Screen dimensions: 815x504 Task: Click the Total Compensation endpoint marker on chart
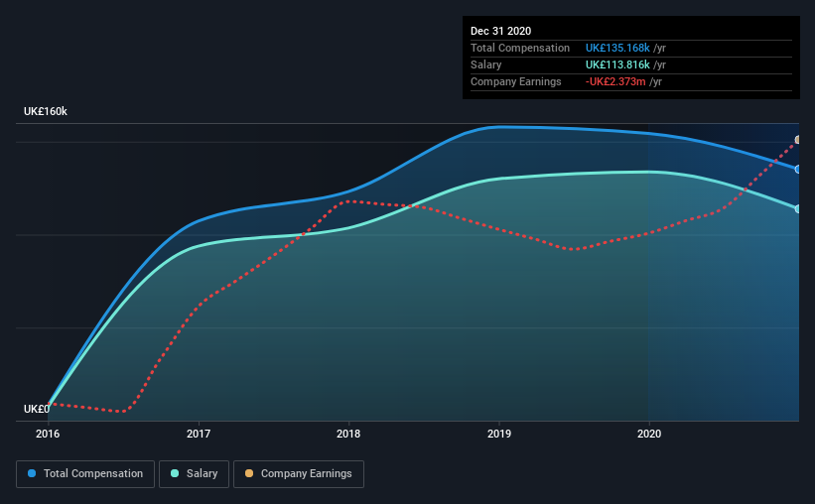click(x=797, y=170)
